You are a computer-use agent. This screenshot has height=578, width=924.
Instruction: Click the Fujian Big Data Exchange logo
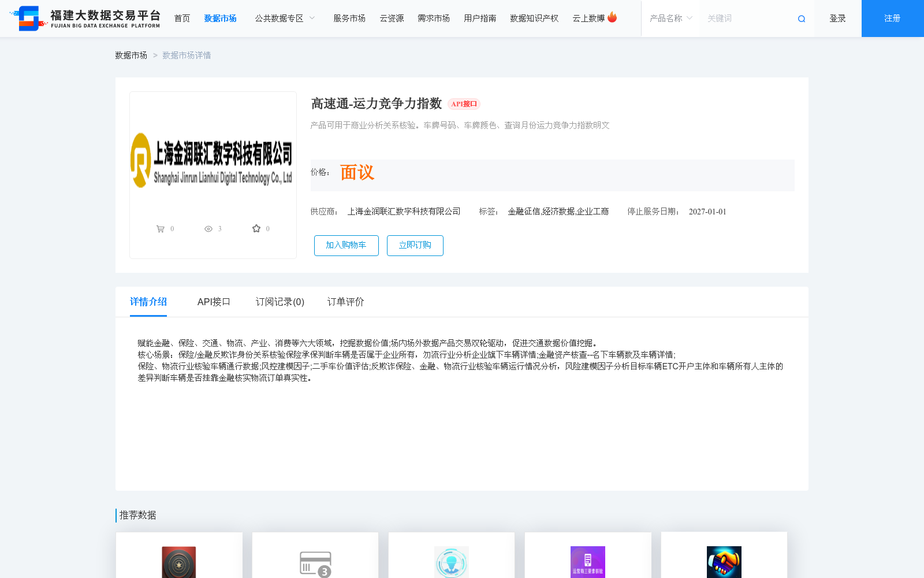(x=85, y=18)
